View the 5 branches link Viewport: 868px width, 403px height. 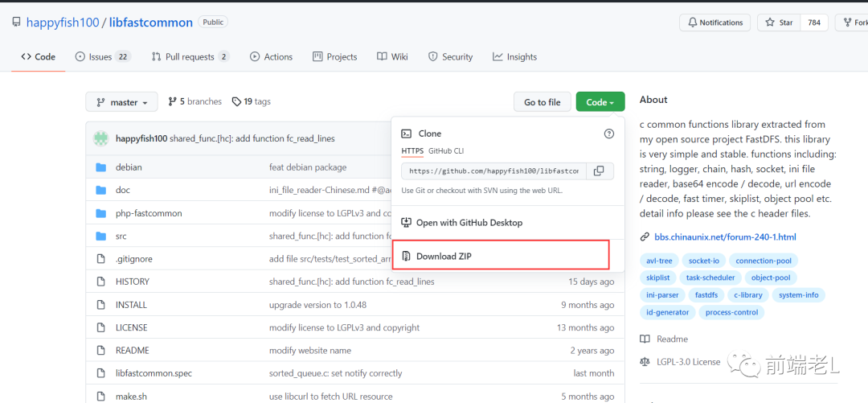coord(194,101)
